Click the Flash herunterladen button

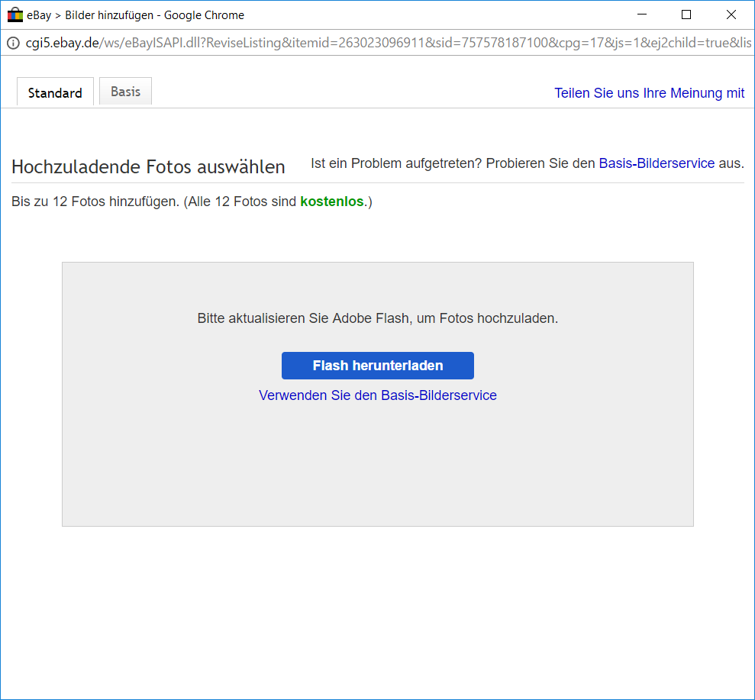[377, 366]
